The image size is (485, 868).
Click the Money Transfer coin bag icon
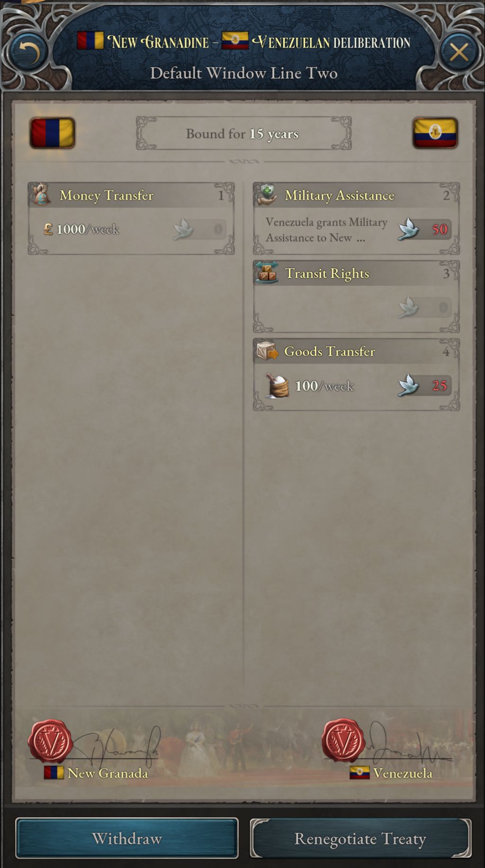[42, 195]
